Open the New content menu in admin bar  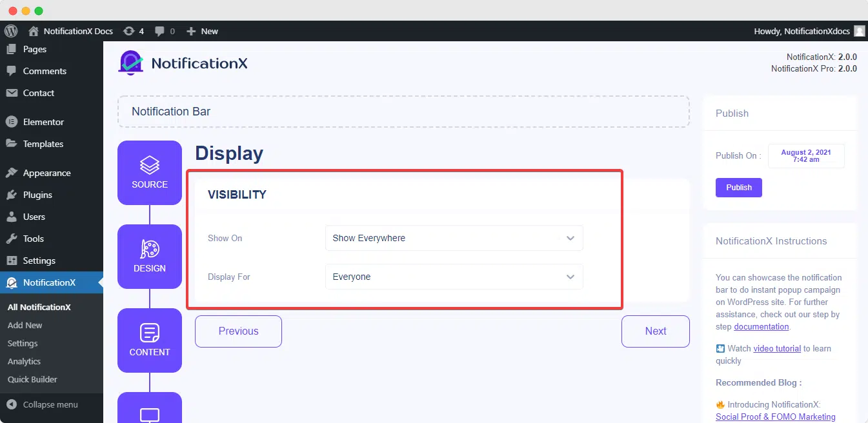pos(202,31)
